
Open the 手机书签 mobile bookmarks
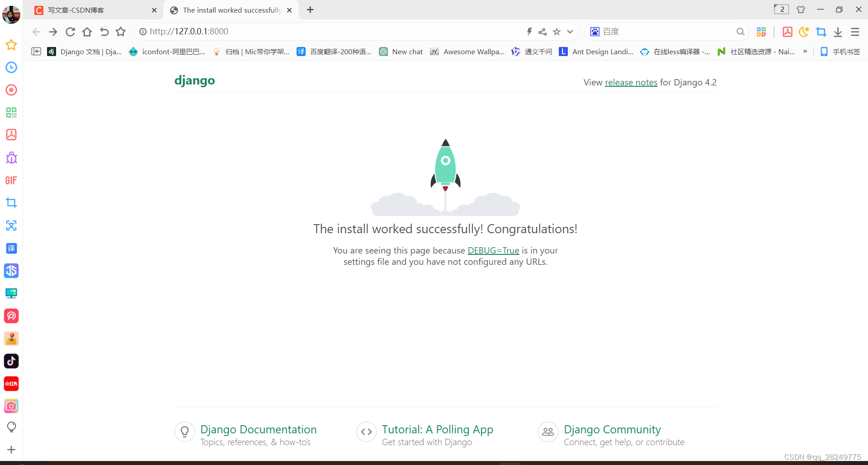[x=840, y=52]
